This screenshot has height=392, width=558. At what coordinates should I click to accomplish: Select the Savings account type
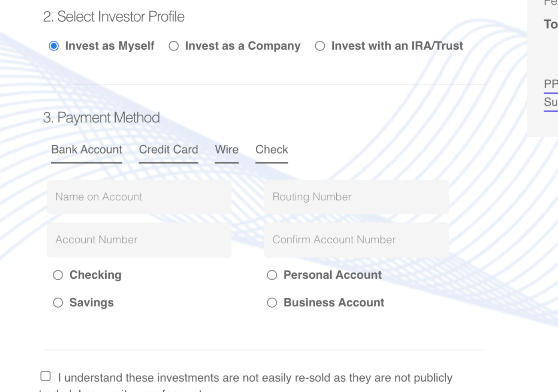[58, 303]
